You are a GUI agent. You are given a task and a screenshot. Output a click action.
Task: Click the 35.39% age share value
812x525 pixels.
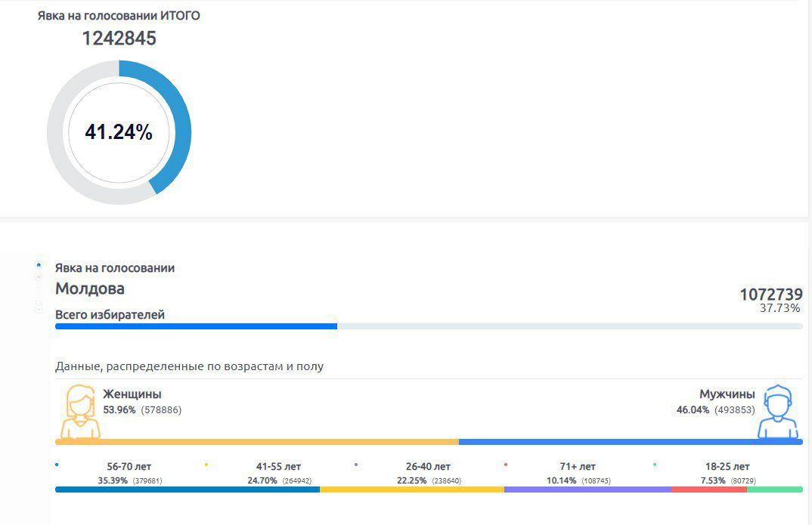tap(113, 480)
